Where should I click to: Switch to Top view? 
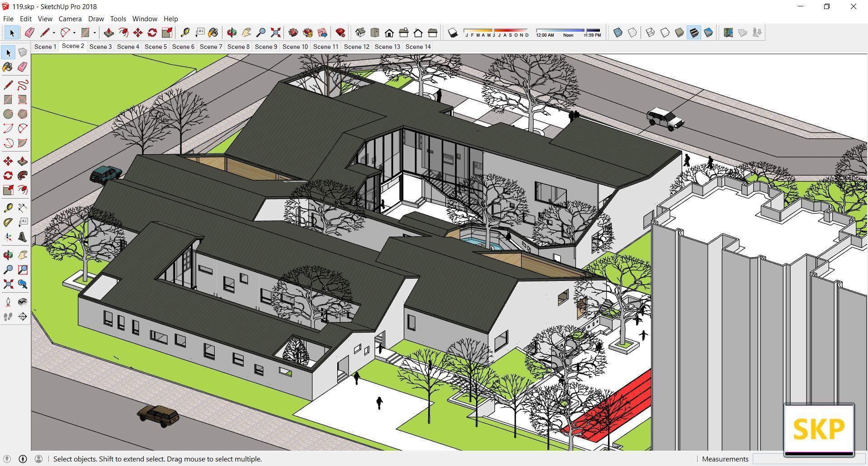pyautogui.click(x=375, y=33)
